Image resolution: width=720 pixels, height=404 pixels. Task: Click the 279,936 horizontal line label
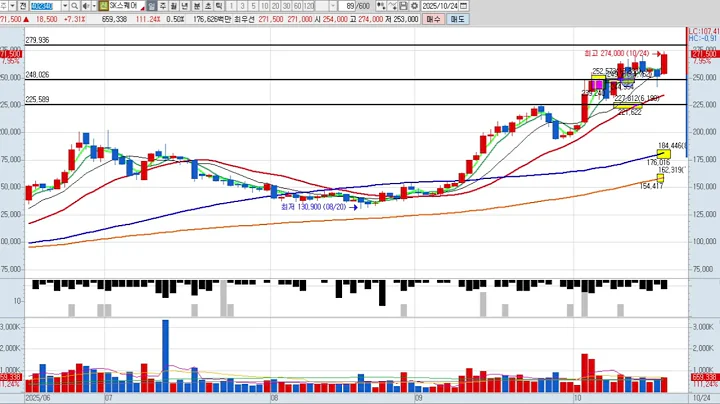37,40
